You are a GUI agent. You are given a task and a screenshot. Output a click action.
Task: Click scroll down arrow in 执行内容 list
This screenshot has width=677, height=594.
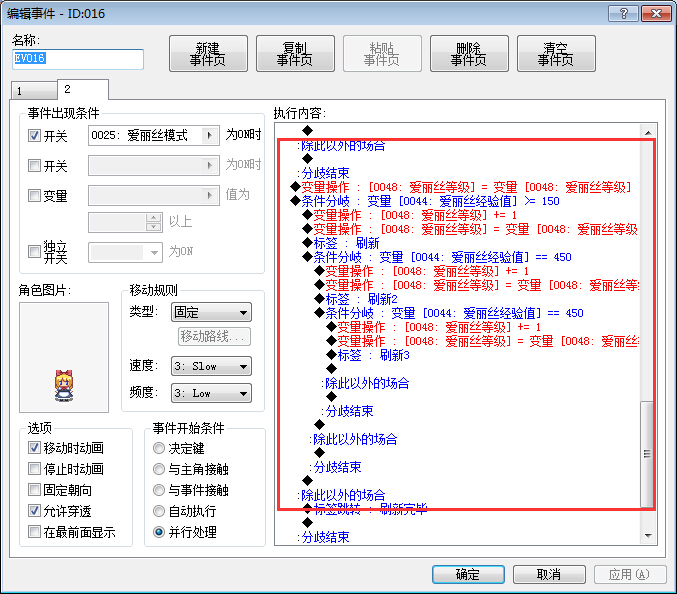tap(648, 536)
